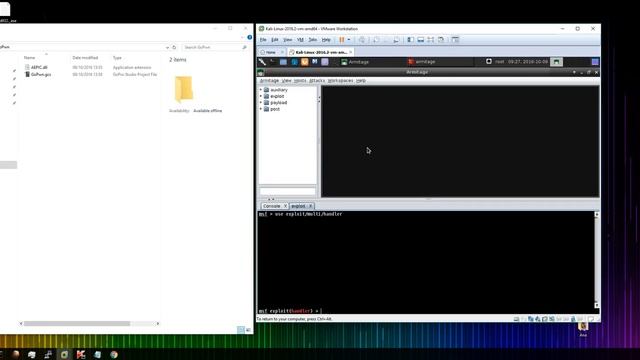
Task: Open Armitage View menu
Action: [x=287, y=81]
